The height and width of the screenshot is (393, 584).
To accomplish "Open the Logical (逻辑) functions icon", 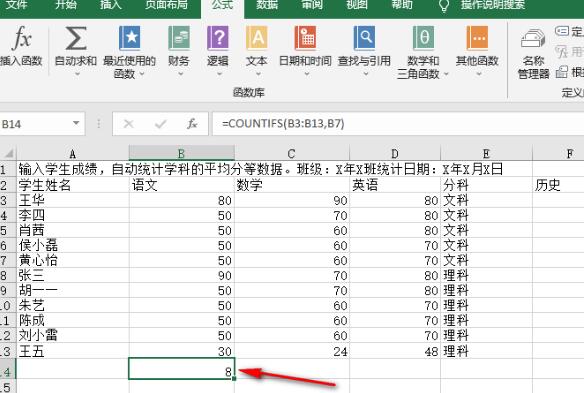I will (x=218, y=38).
